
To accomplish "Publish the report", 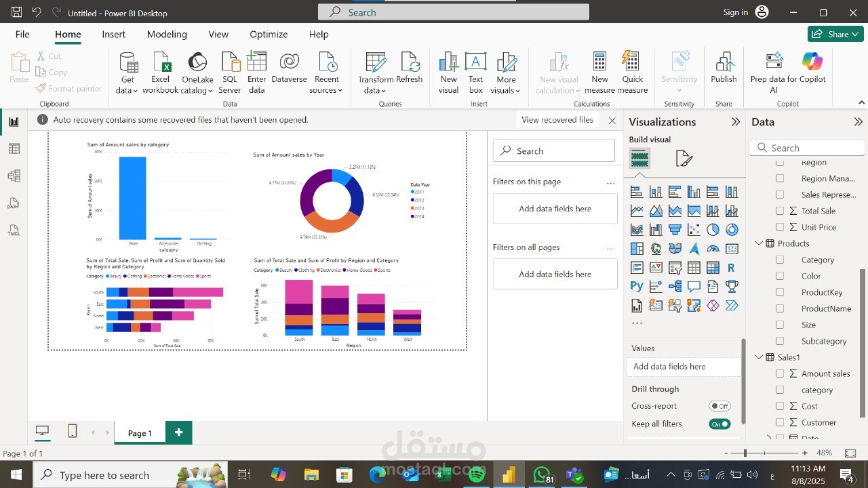I will click(724, 68).
